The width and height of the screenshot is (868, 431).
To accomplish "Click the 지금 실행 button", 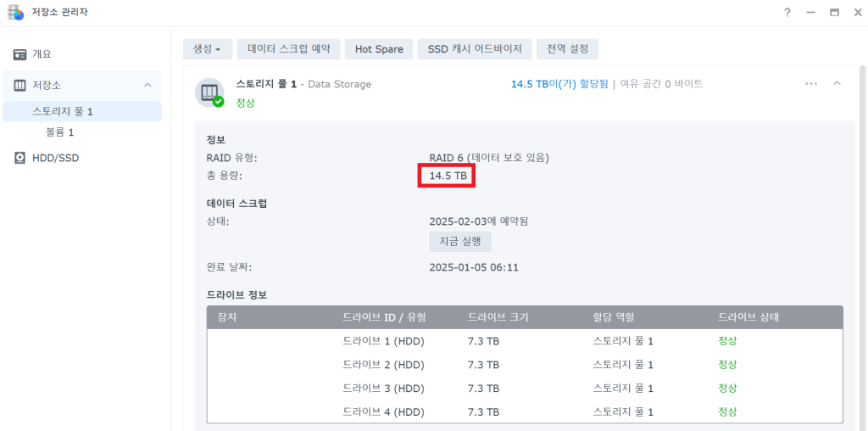I will (460, 242).
